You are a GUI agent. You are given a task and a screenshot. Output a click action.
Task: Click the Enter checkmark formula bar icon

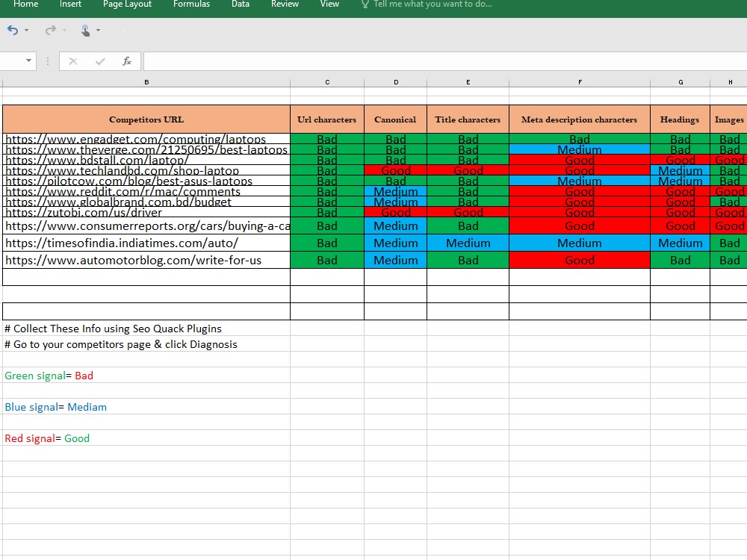coord(100,61)
